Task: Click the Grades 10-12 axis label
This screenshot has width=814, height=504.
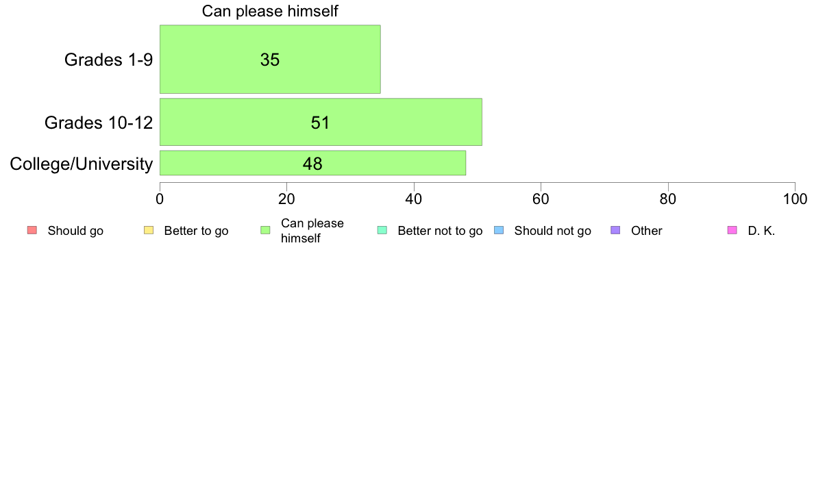Action: pos(99,123)
